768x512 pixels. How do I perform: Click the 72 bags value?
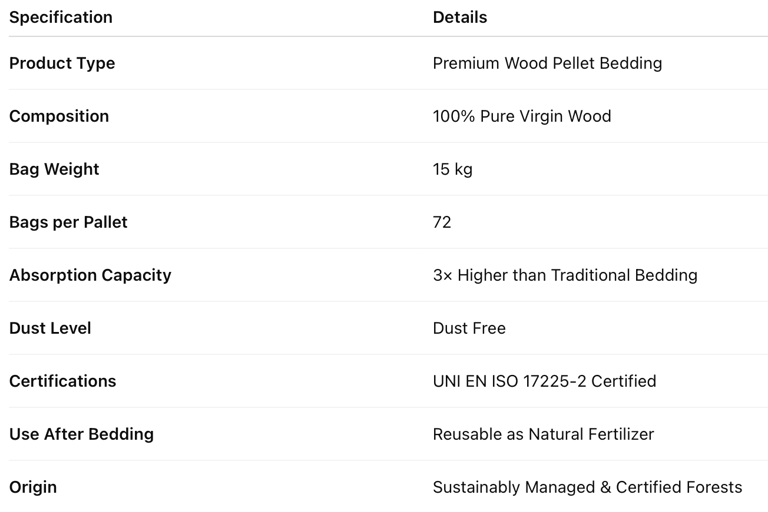(x=442, y=222)
